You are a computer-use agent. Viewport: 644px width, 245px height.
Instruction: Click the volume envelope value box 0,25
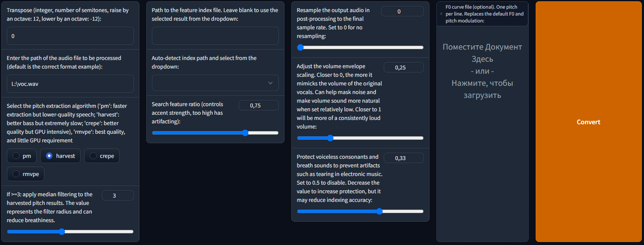click(404, 67)
